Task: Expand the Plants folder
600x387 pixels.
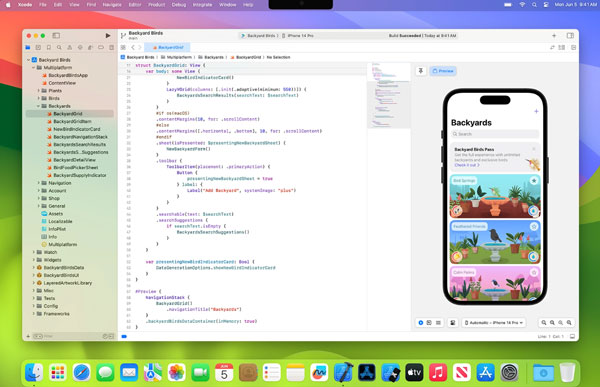Action: tap(39, 91)
